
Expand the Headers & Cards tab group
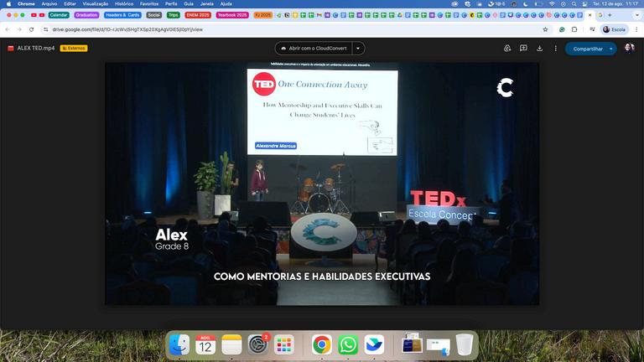(x=122, y=15)
